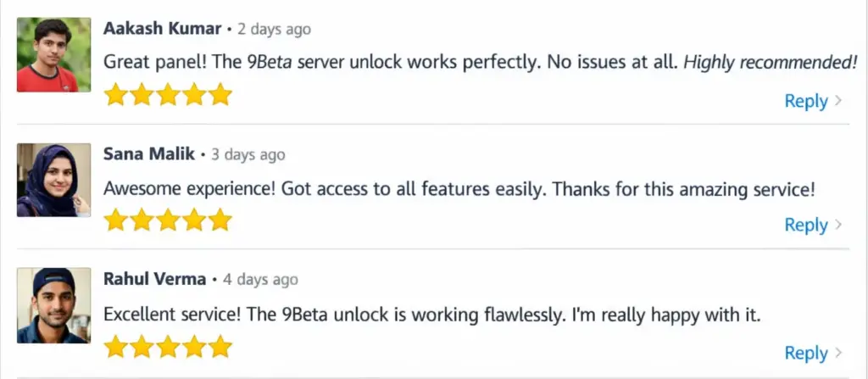The height and width of the screenshot is (379, 868).
Task: Reply to Sana Malik's review
Action: [805, 225]
